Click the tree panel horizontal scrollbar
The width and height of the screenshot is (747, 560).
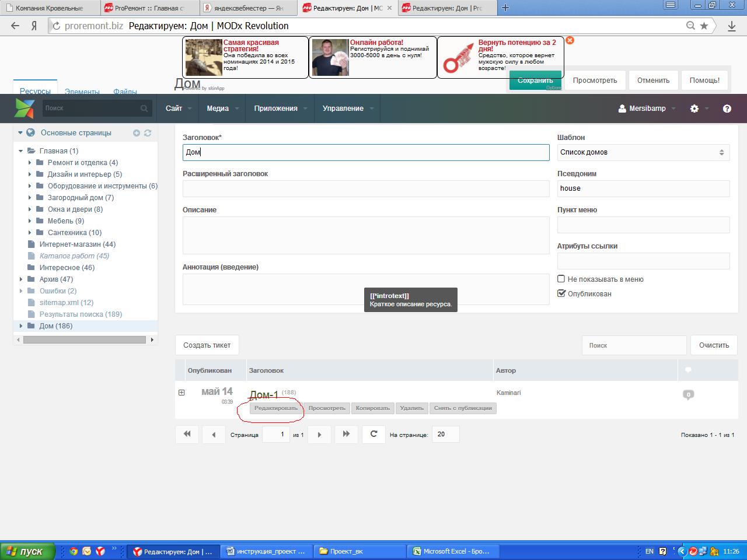(85, 339)
